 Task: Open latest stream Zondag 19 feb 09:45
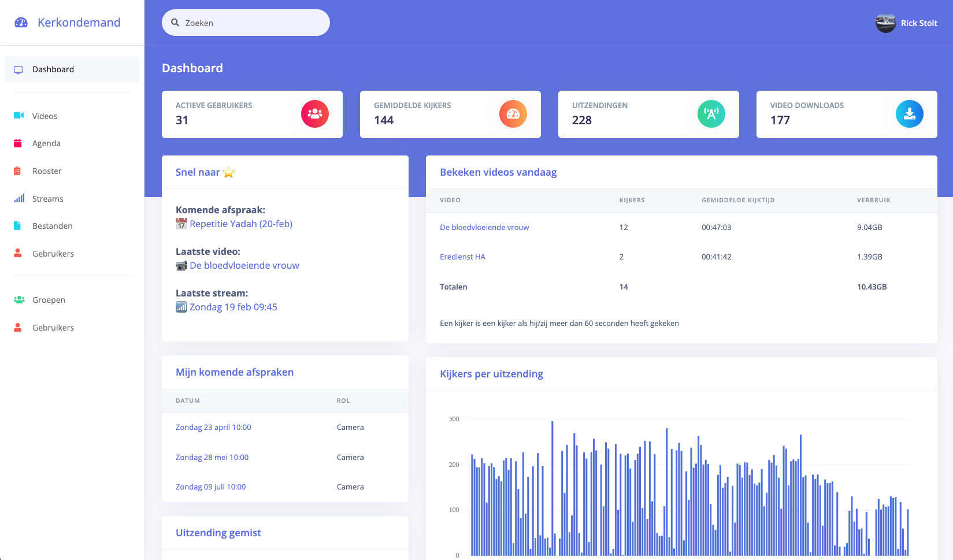233,307
